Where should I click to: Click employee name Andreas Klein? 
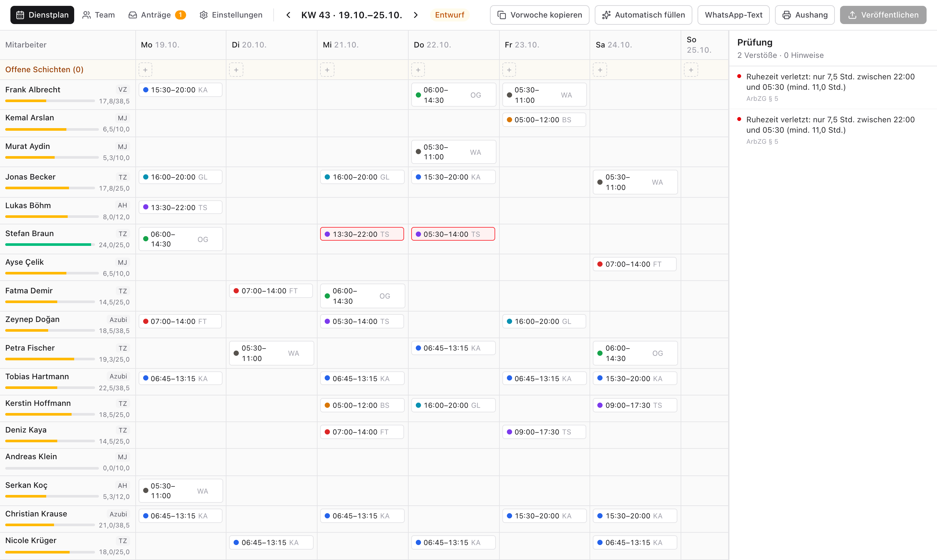pos(31,457)
